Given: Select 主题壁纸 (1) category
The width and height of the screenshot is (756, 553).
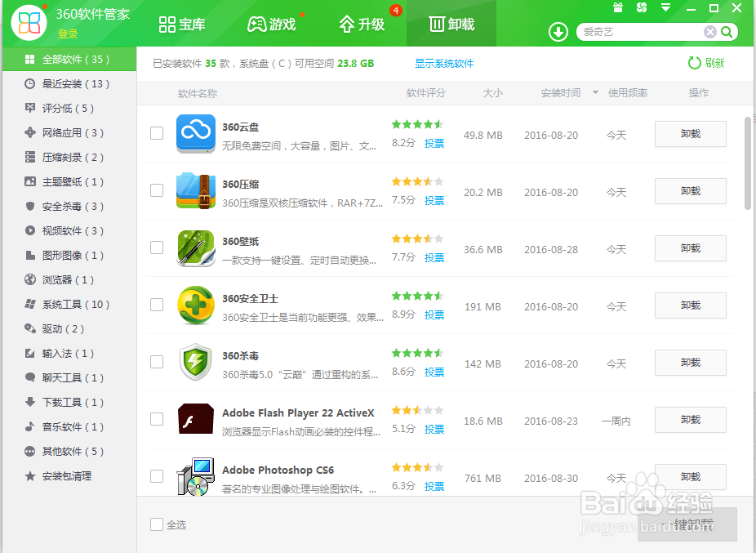Looking at the screenshot, I should (x=69, y=182).
